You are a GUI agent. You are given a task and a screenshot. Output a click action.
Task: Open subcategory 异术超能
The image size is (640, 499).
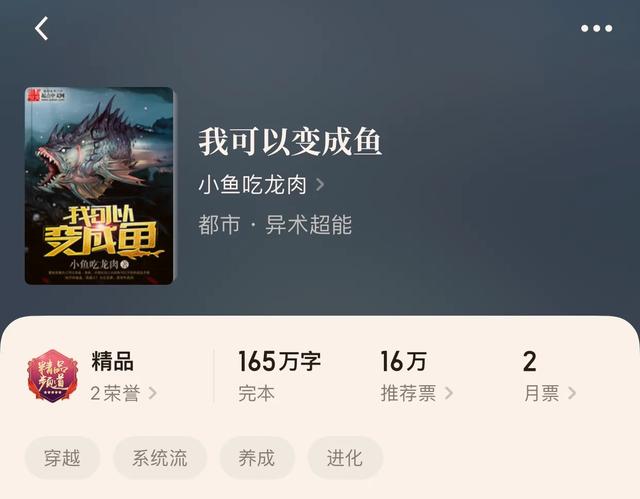pyautogui.click(x=309, y=225)
